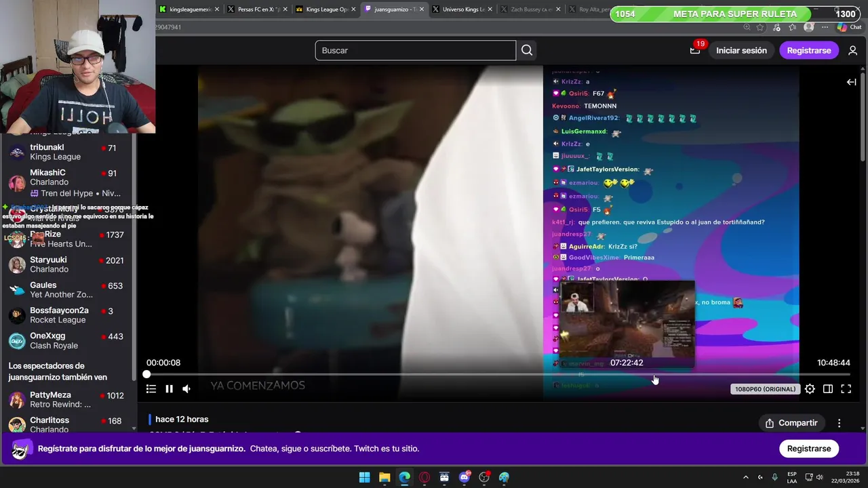The height and width of the screenshot is (488, 868).
Task: Switch to the Zach Bussey tab
Action: pyautogui.click(x=530, y=9)
